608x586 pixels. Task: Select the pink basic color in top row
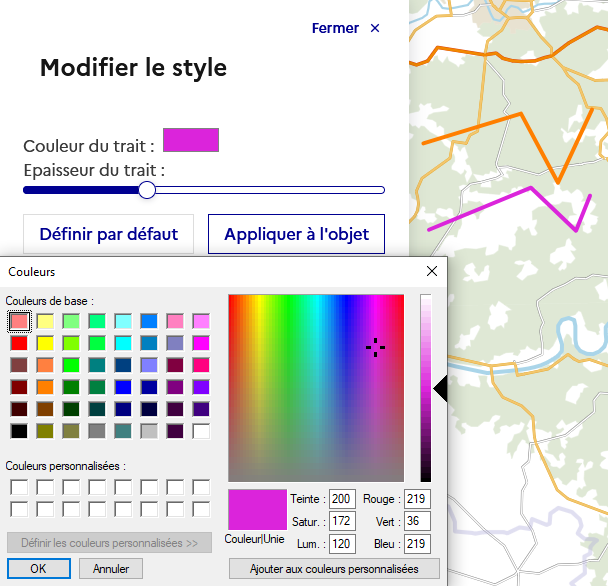175,321
